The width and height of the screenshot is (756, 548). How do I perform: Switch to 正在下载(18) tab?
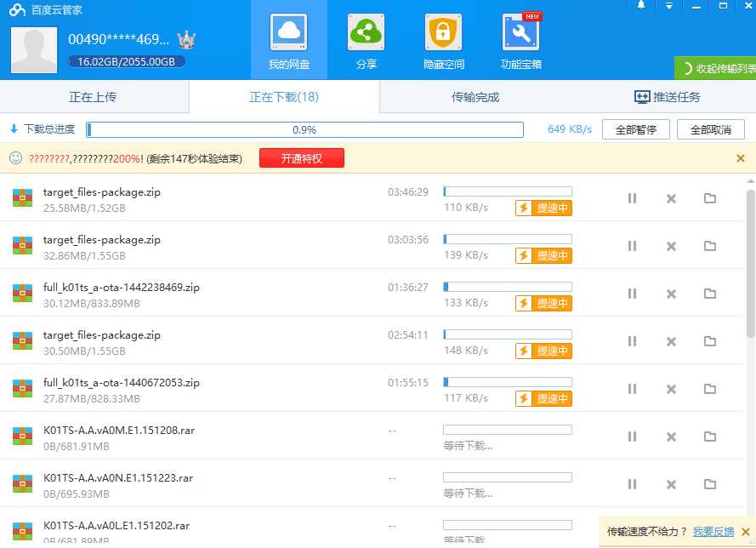(284, 97)
